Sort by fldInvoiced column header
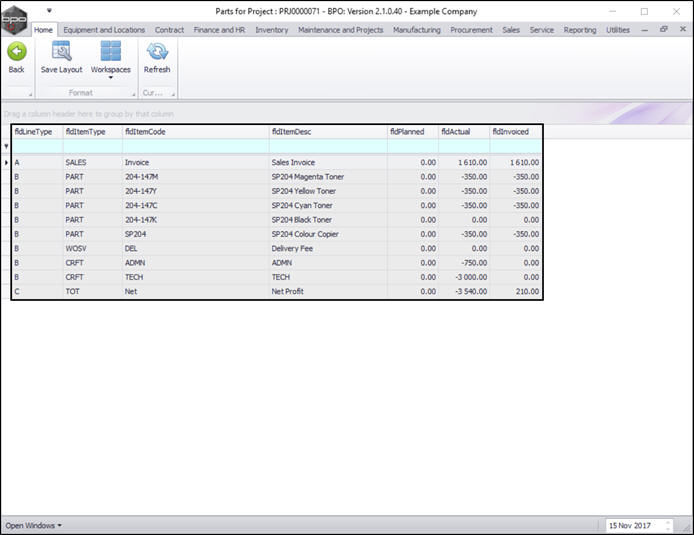Viewport: 694px width, 535px height. click(x=516, y=131)
